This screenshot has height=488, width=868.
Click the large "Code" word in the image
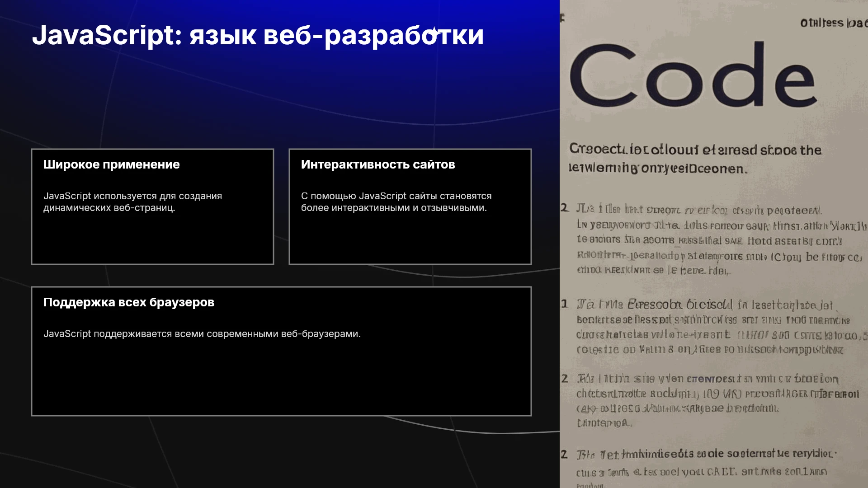[x=693, y=75]
